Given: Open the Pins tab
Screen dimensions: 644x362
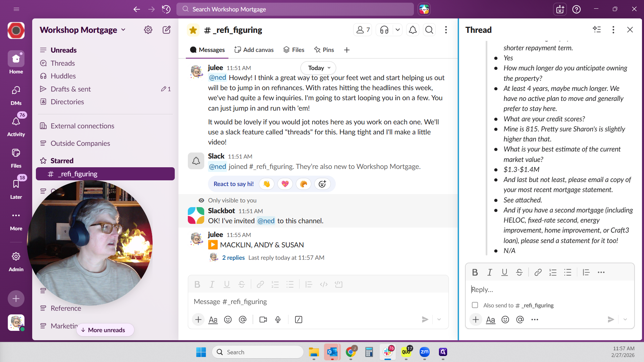Looking at the screenshot, I should [324, 50].
